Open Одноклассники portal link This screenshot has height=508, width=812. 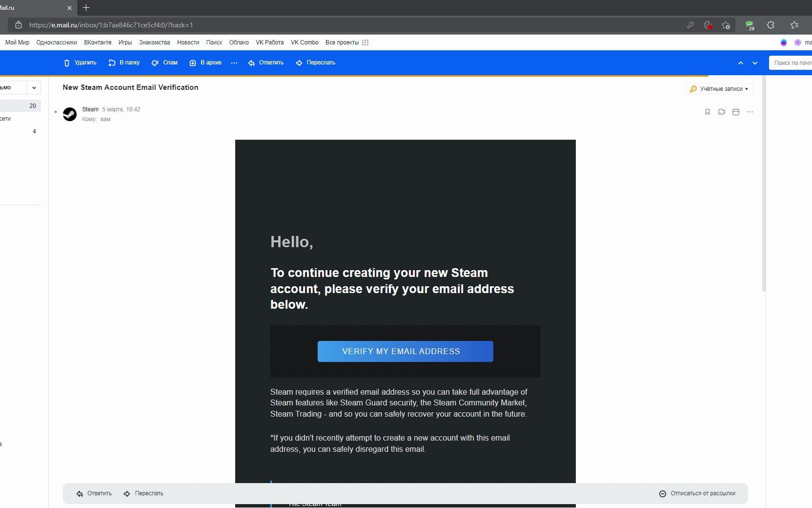(x=57, y=42)
